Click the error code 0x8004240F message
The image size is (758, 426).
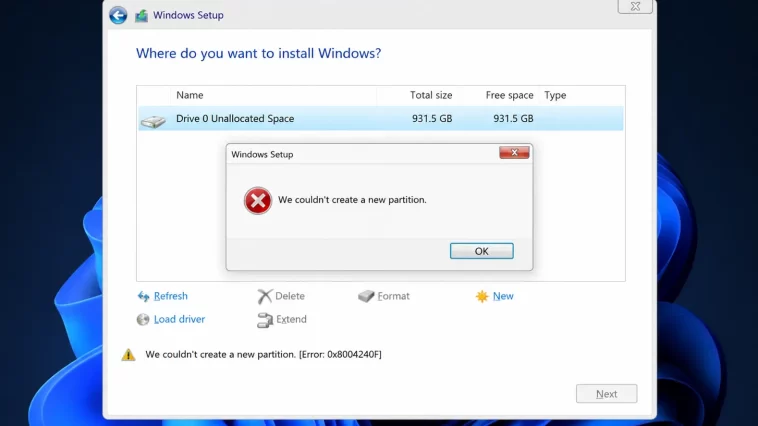click(263, 354)
